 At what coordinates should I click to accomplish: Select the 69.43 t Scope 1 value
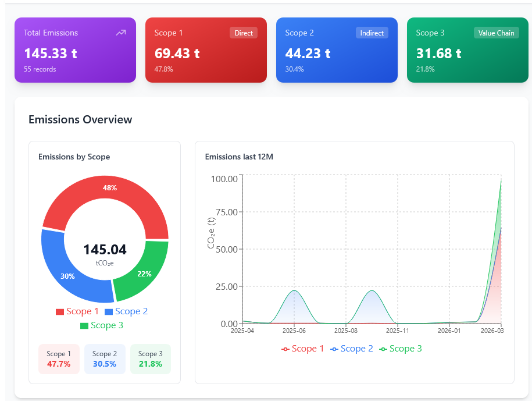tap(177, 54)
